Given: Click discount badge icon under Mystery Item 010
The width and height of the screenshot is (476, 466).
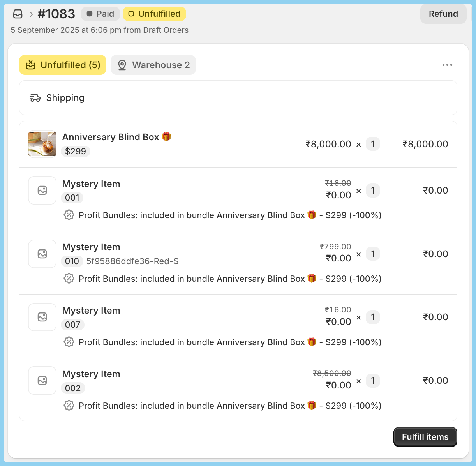Looking at the screenshot, I should (69, 279).
